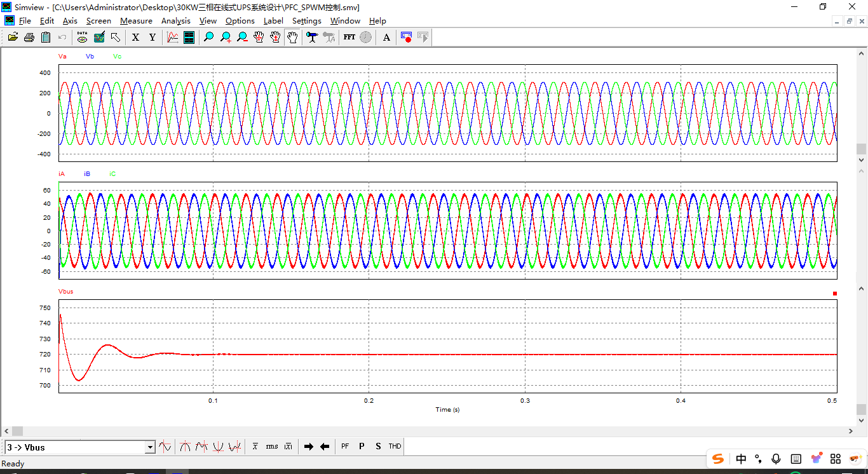Click the printer icon in toolbar
This screenshot has width=868, height=474.
[29, 37]
